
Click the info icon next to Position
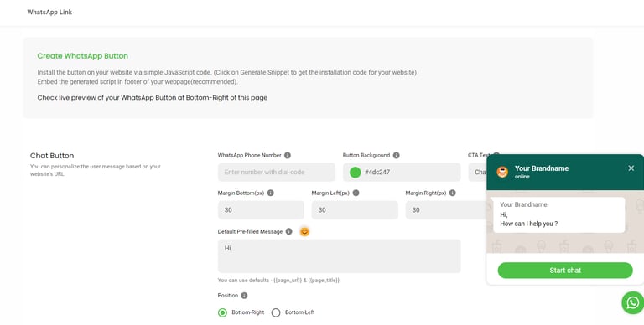[244, 296]
